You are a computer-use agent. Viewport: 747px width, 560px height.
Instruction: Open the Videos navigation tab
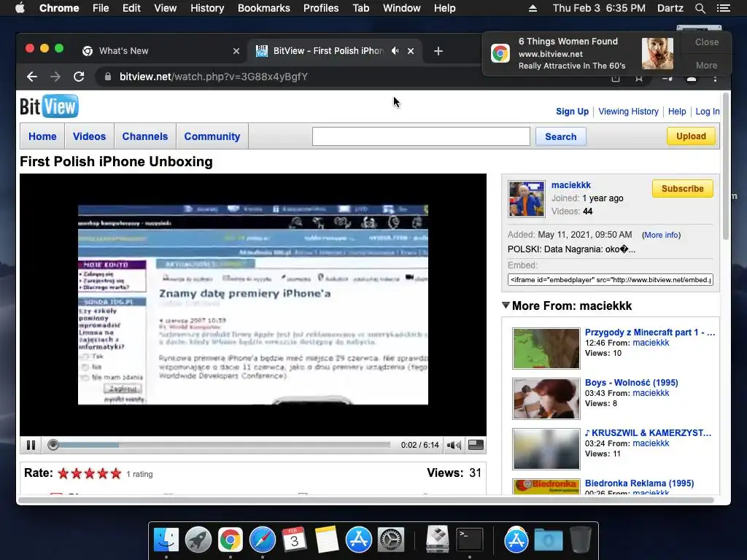coord(89,136)
